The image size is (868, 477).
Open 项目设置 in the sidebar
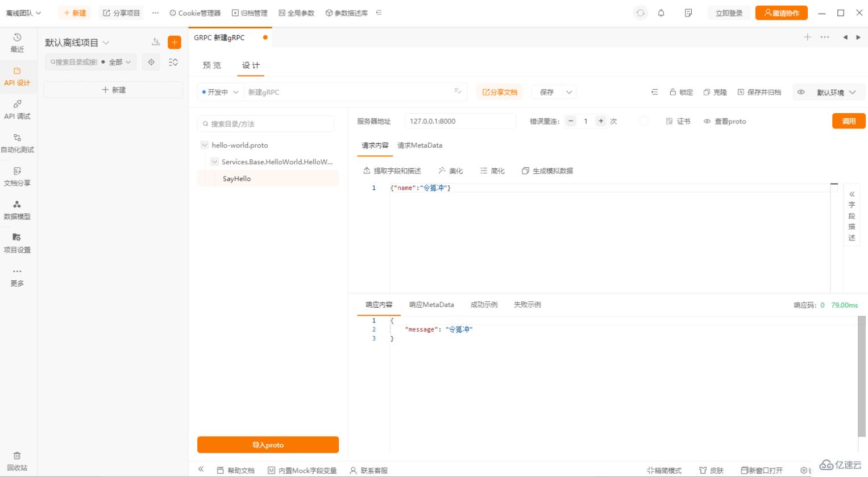pyautogui.click(x=17, y=243)
